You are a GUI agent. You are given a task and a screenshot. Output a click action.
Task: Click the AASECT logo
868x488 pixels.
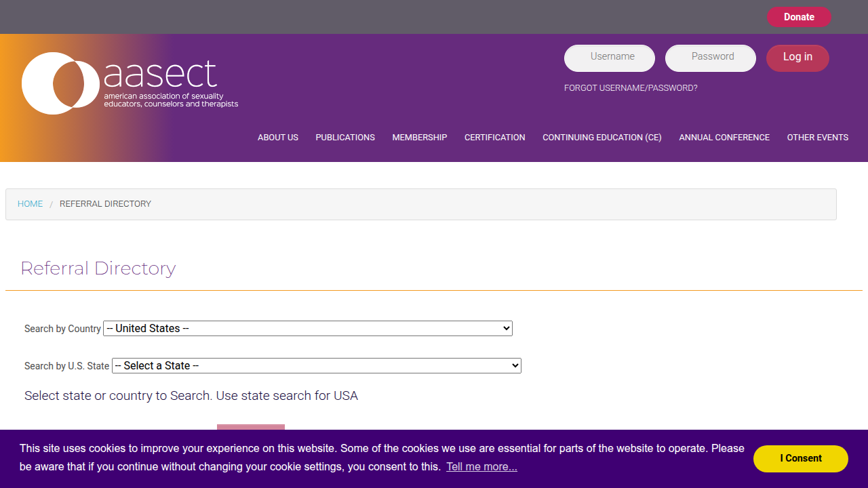[130, 83]
